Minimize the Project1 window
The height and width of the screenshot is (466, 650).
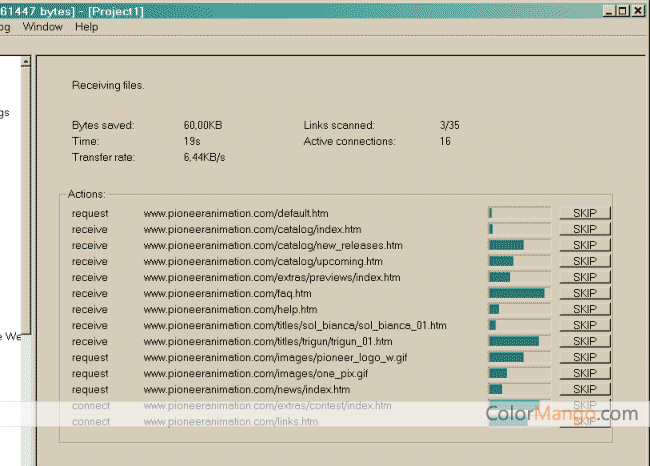pyautogui.click(x=610, y=10)
